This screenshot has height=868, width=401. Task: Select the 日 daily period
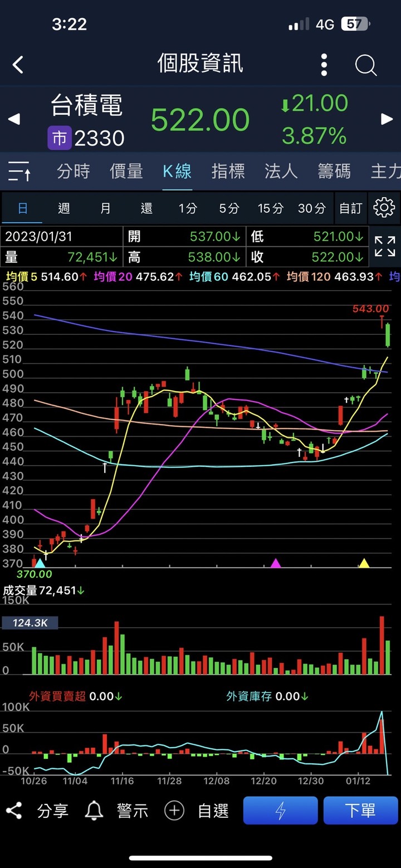coord(23,208)
